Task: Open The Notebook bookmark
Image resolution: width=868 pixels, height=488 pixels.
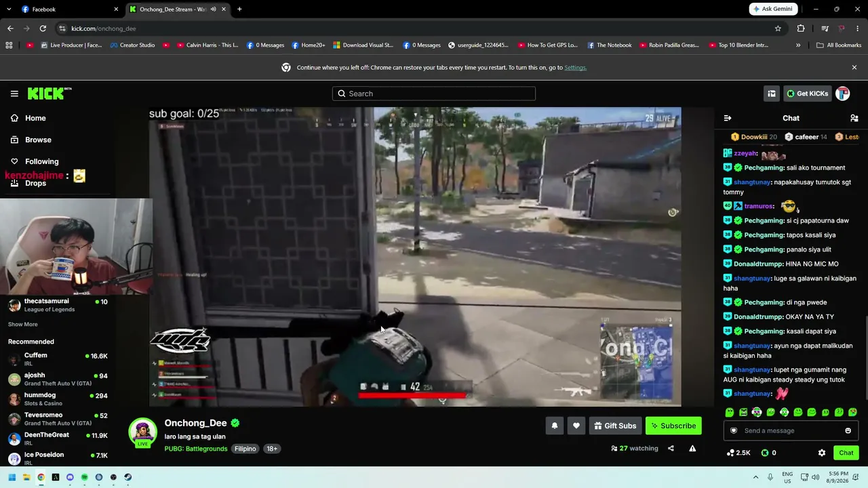Action: (x=608, y=45)
